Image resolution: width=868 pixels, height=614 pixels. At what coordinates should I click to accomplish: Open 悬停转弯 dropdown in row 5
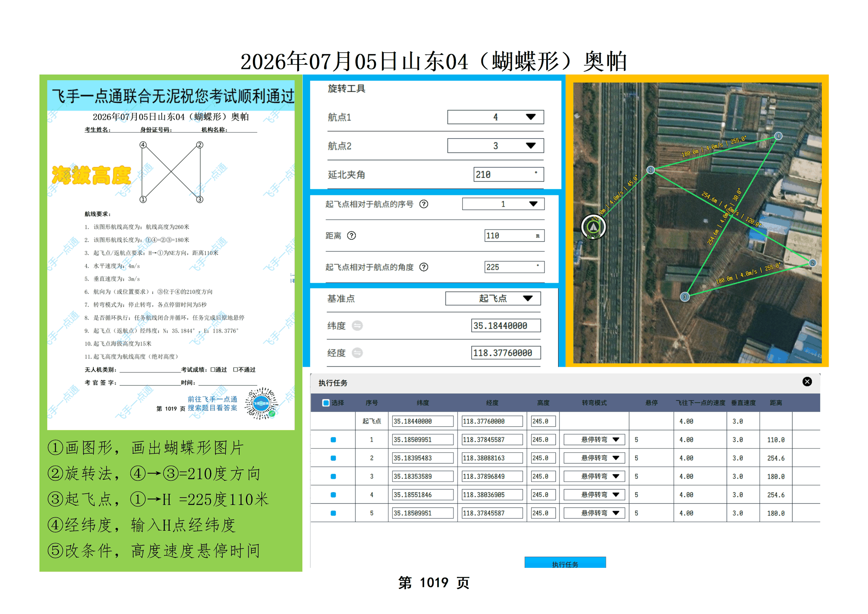594,513
